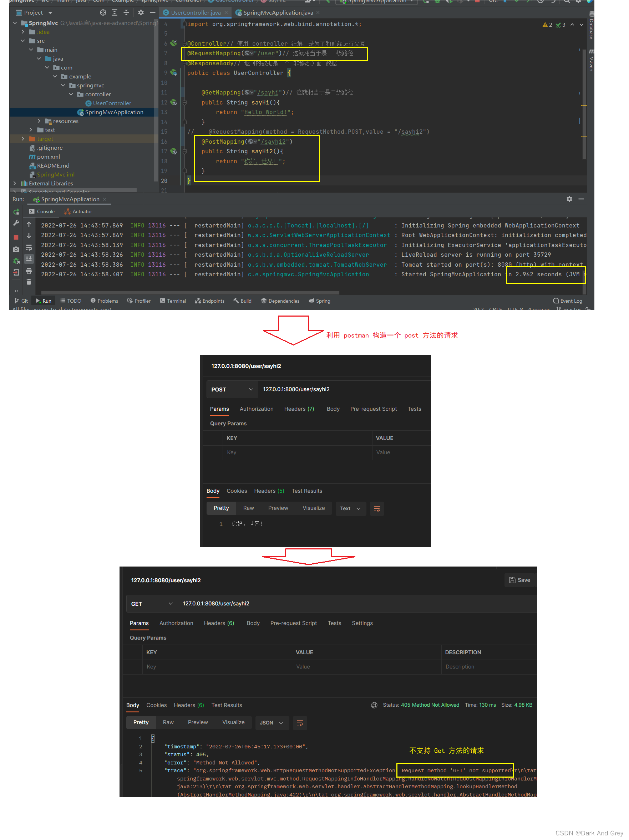629x840 pixels.
Task: Click the gutter bean icon on line 12
Action: pos(173,102)
